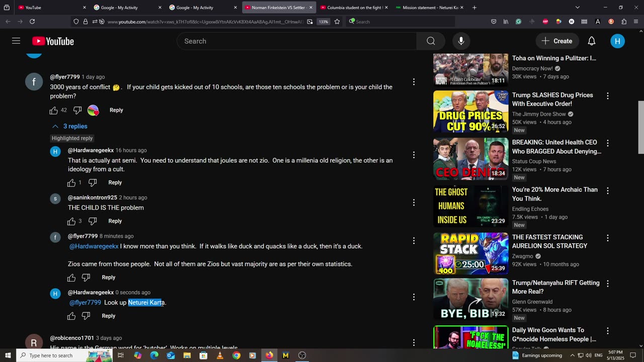Open the account avatar menu
Screen dimensions: 644x362
tap(617, 41)
